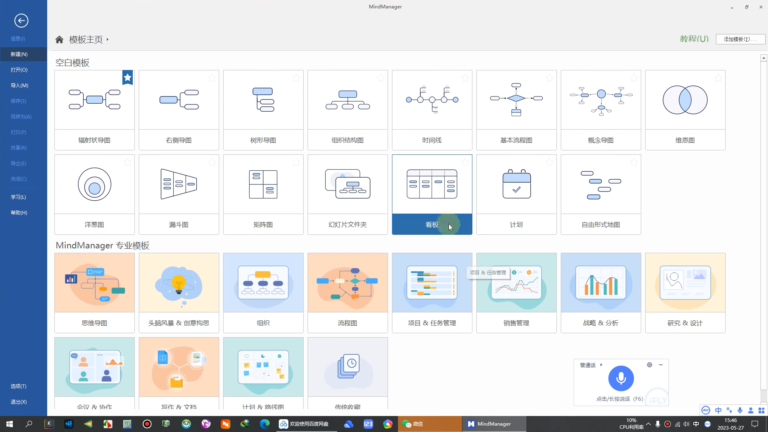This screenshot has width=768, height=432.
Task: Select the 树形导图 tree map template
Action: 263,110
